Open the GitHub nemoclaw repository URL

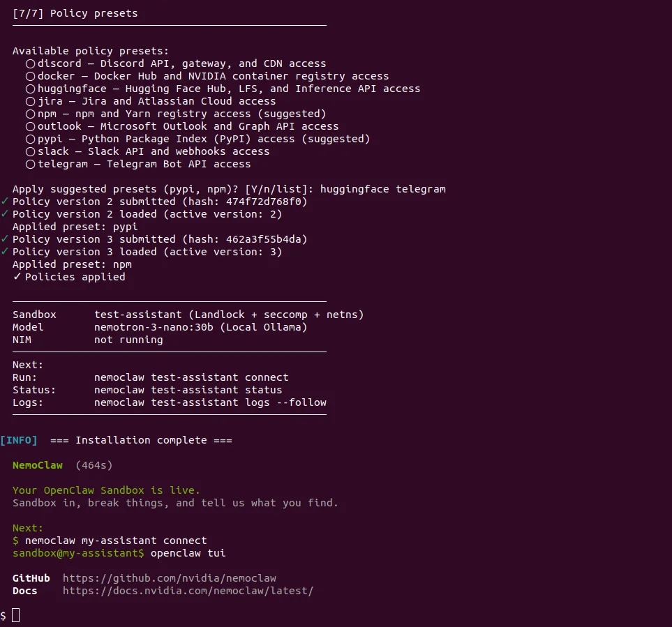point(170,578)
